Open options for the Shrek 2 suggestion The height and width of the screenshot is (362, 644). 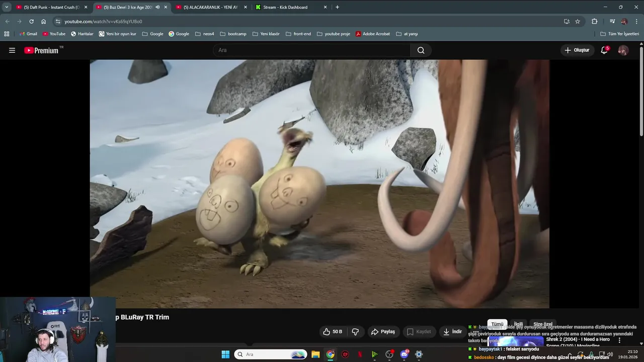619,340
